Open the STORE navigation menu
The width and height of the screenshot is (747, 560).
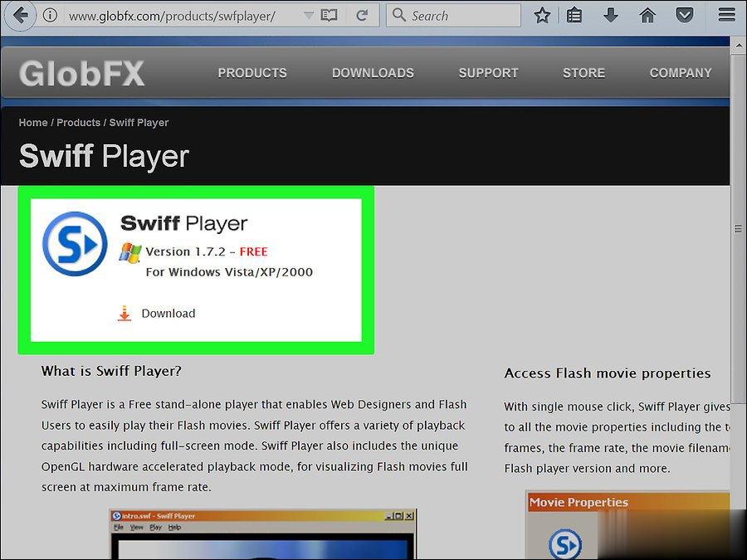[x=584, y=73]
